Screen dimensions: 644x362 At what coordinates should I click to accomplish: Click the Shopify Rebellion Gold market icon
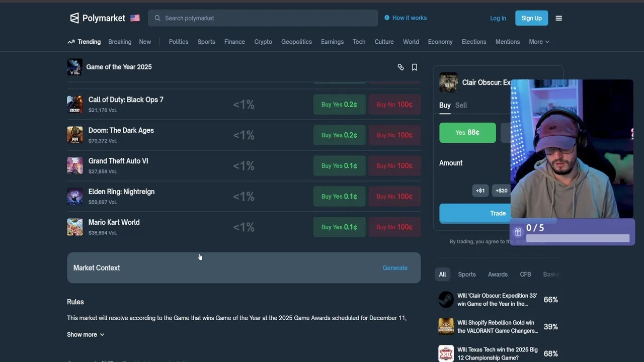tap(446, 327)
